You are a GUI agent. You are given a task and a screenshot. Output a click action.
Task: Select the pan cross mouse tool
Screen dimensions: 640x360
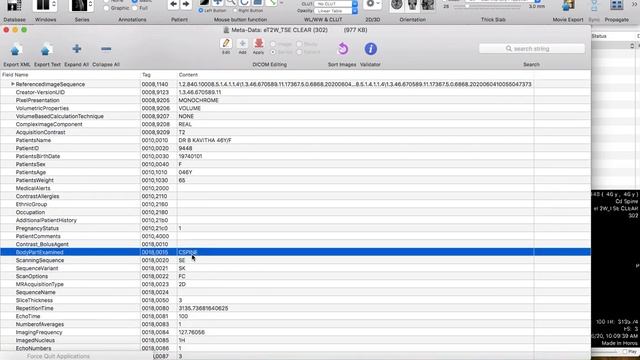(218, 3)
